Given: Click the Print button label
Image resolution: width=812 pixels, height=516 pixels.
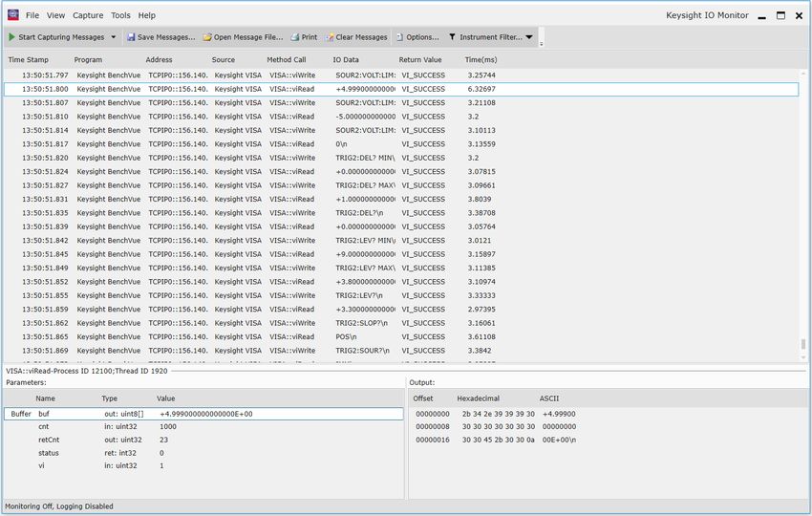Looking at the screenshot, I should 310,37.
